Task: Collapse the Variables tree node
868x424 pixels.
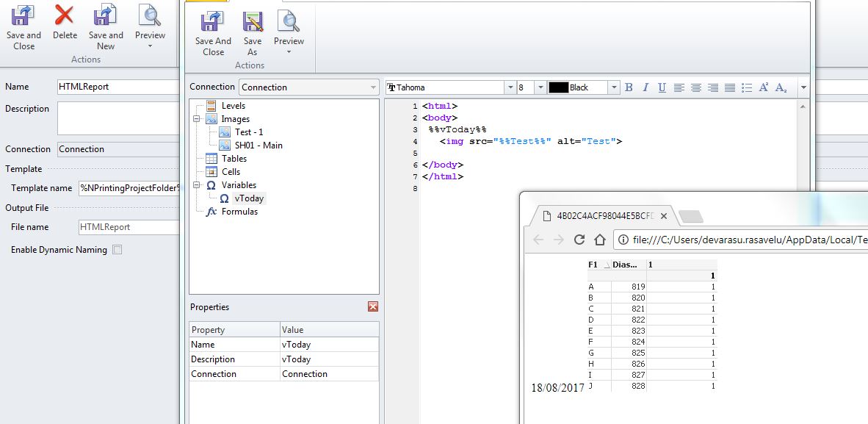Action: 197,185
